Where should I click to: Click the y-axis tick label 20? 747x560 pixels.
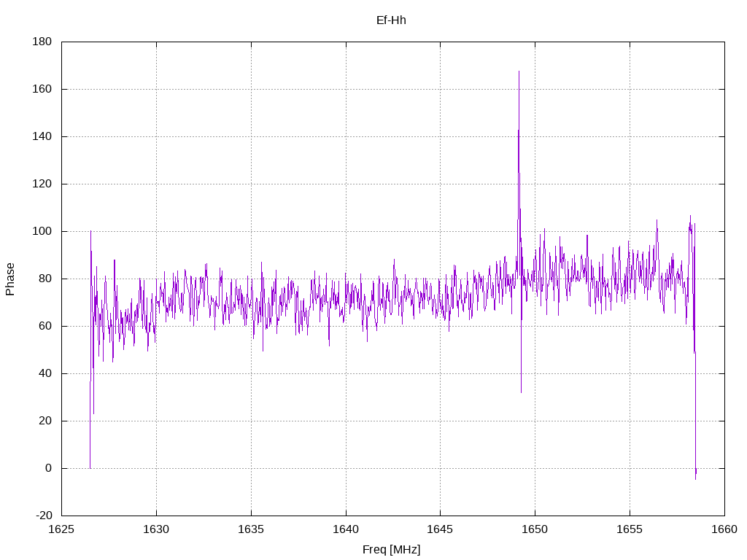(x=45, y=421)
